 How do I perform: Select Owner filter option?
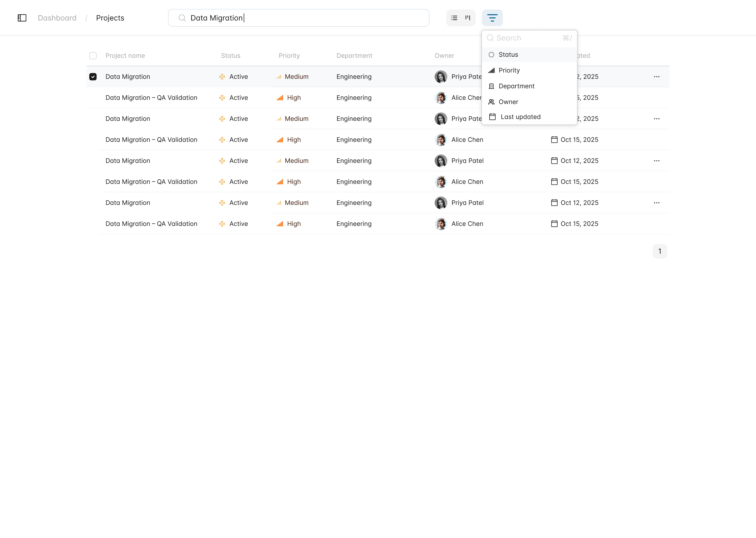click(508, 102)
